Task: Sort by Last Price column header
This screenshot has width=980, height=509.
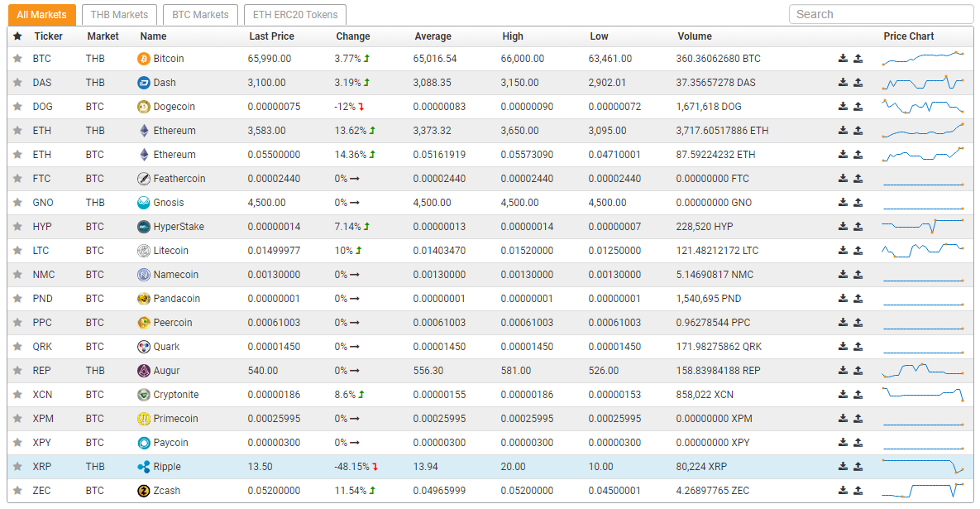Action: (271, 36)
